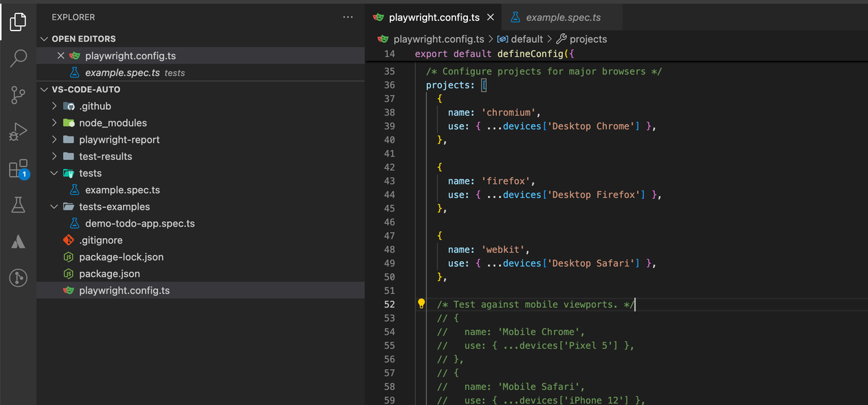The height and width of the screenshot is (405, 868).
Task: Switch to the example.spec.ts tab
Action: tap(563, 18)
